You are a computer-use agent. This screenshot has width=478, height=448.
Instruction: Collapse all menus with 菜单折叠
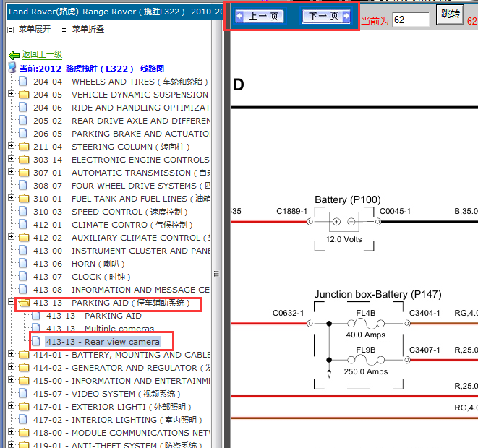[x=88, y=29]
